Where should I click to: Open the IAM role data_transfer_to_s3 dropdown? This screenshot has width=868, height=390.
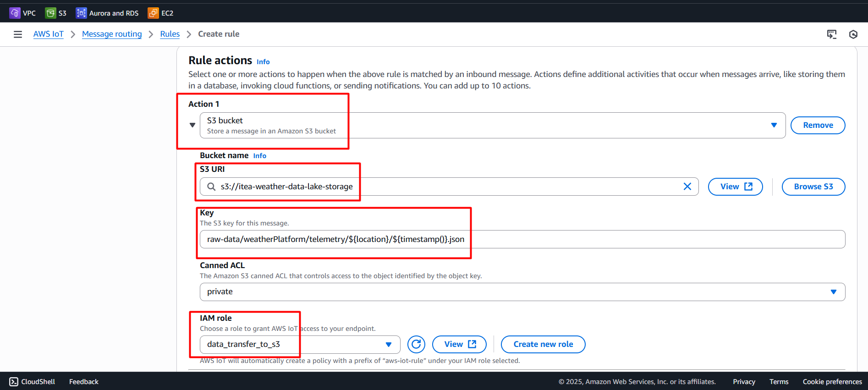300,345
